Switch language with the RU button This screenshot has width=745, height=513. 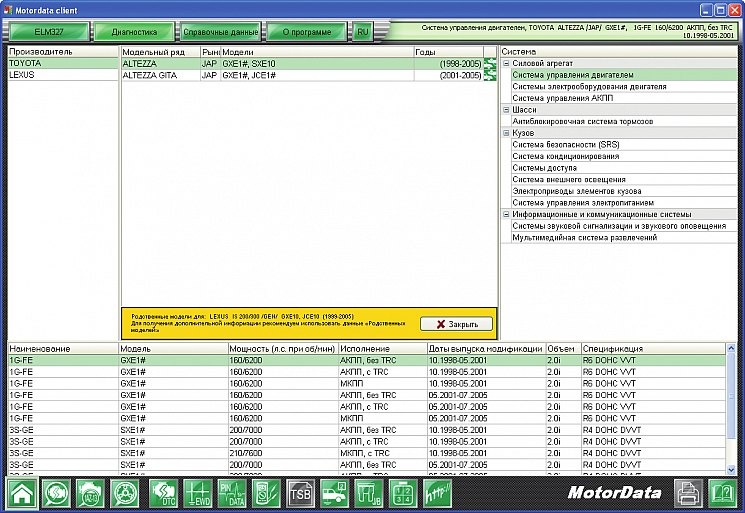(x=363, y=32)
